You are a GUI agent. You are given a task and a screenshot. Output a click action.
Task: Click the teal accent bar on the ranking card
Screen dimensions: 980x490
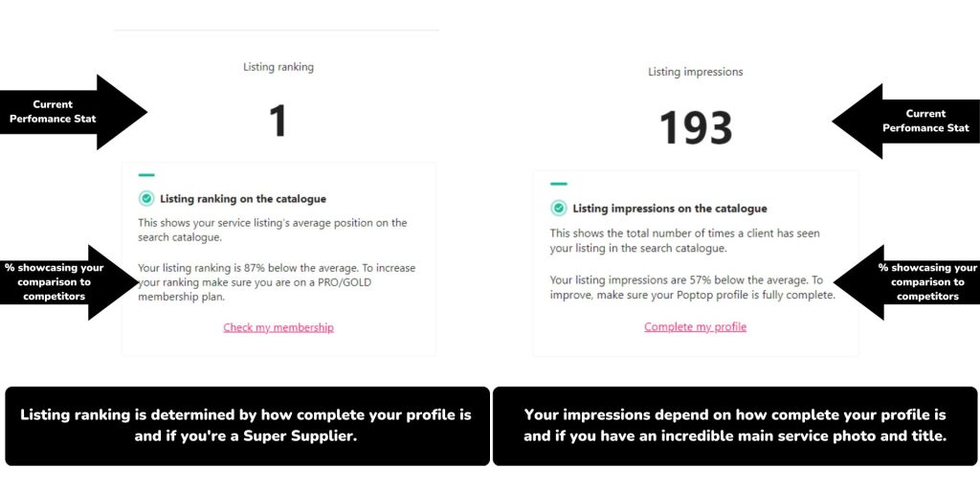(x=145, y=175)
